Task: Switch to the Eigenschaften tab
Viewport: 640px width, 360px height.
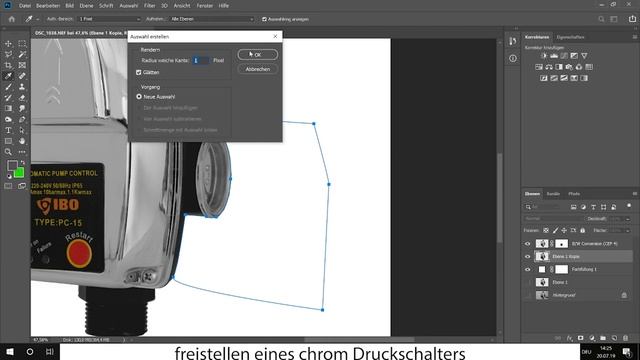Action: point(570,37)
